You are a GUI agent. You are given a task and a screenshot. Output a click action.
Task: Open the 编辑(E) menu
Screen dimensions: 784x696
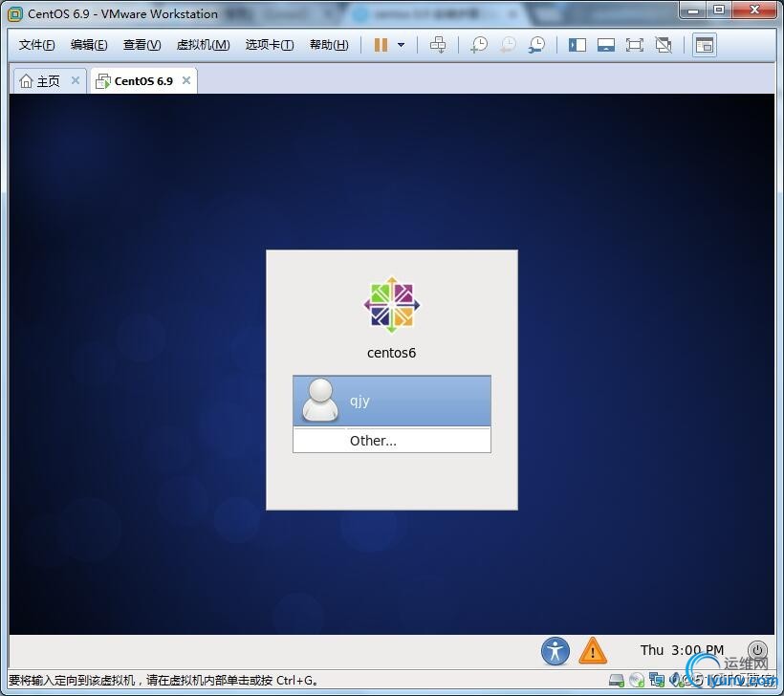pos(89,45)
